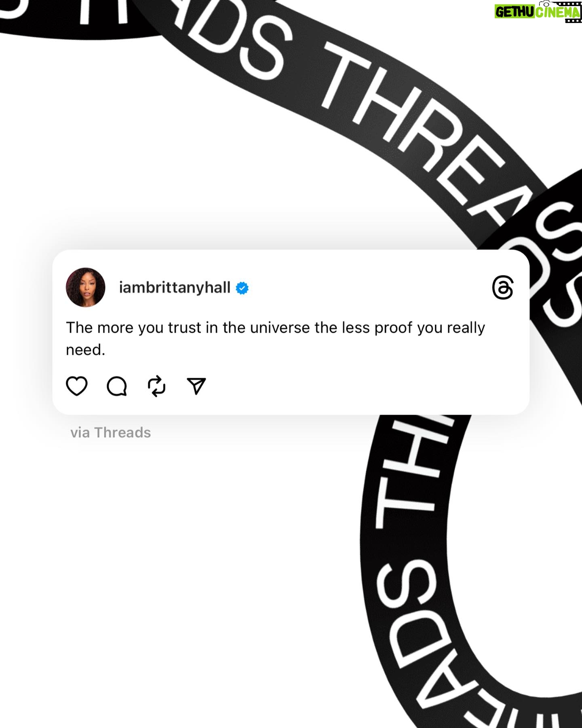Share the post via the paper plane icon
582x728 pixels.
[196, 386]
